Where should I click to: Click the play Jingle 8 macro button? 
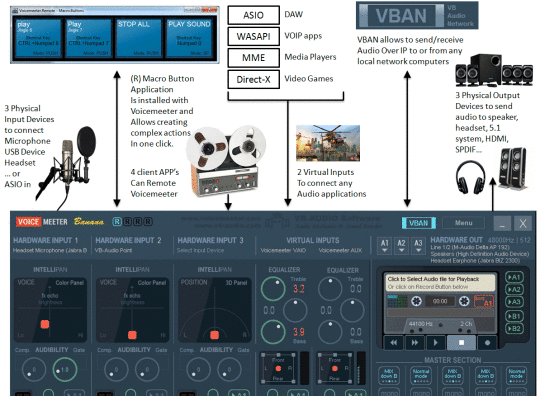pyautogui.click(x=38, y=38)
